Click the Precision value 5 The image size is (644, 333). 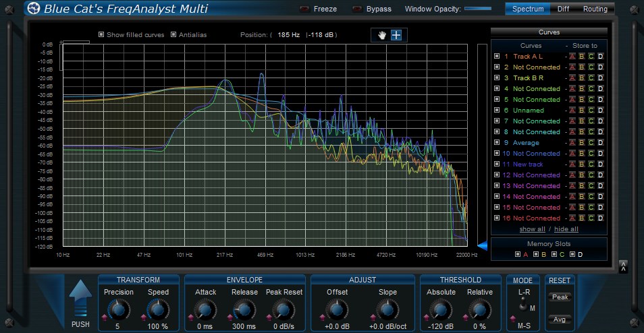tap(119, 326)
